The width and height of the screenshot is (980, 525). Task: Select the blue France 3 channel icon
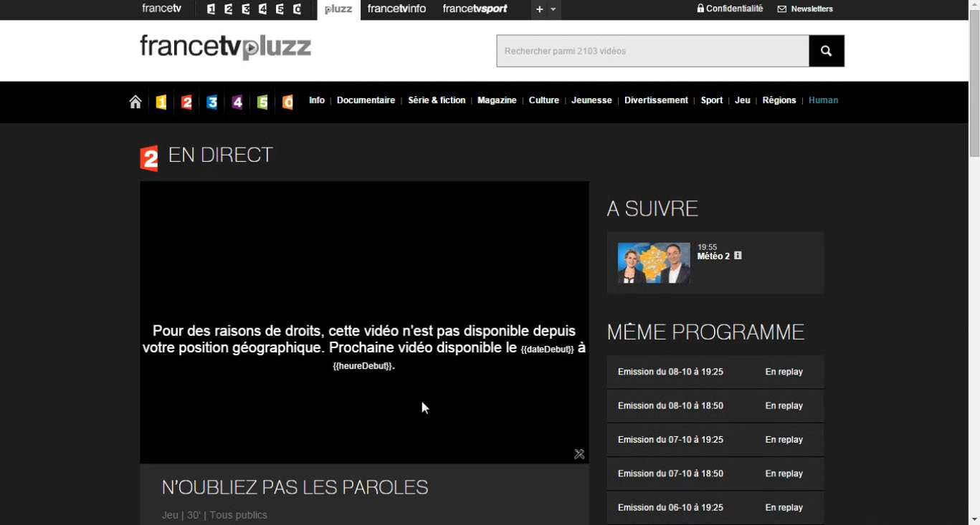212,102
